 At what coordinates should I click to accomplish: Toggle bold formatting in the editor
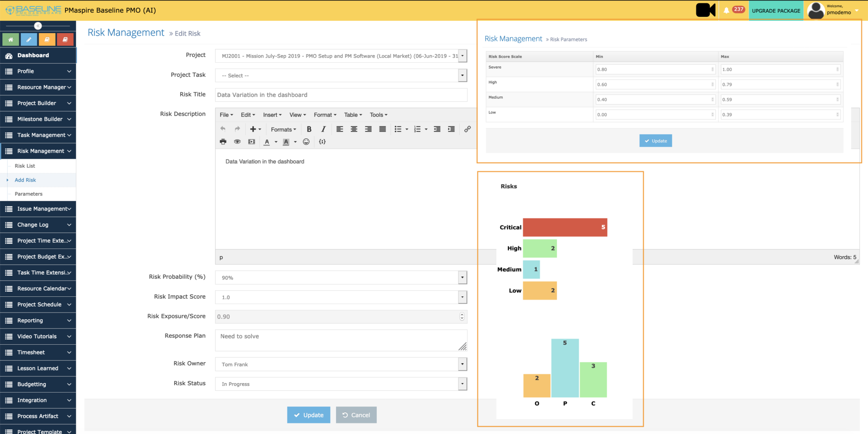309,129
